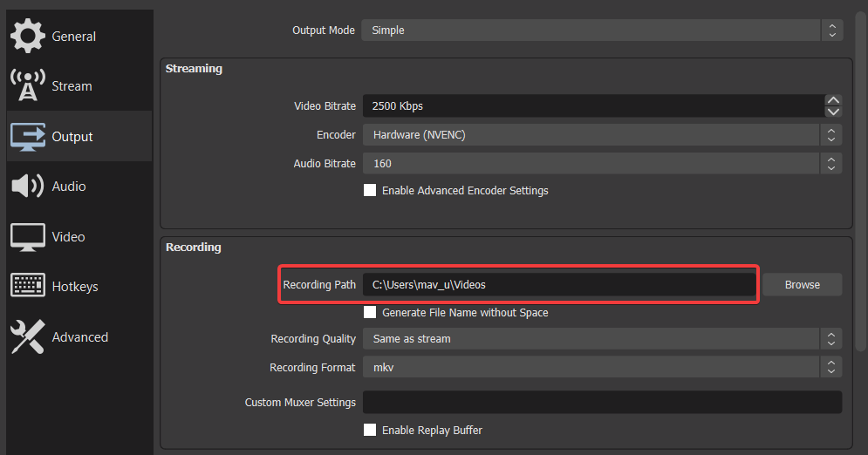The width and height of the screenshot is (868, 455).
Task: Toggle Generate File Name without Space
Action: (x=370, y=312)
